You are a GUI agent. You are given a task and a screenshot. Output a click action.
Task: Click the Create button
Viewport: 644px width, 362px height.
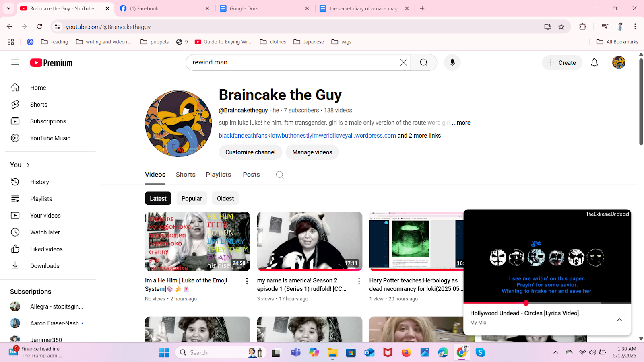[562, 62]
